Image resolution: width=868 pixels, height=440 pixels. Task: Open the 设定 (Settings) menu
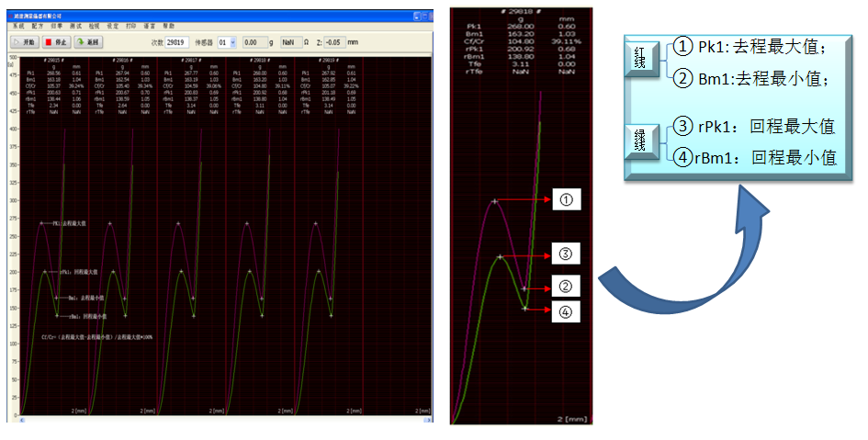click(112, 27)
